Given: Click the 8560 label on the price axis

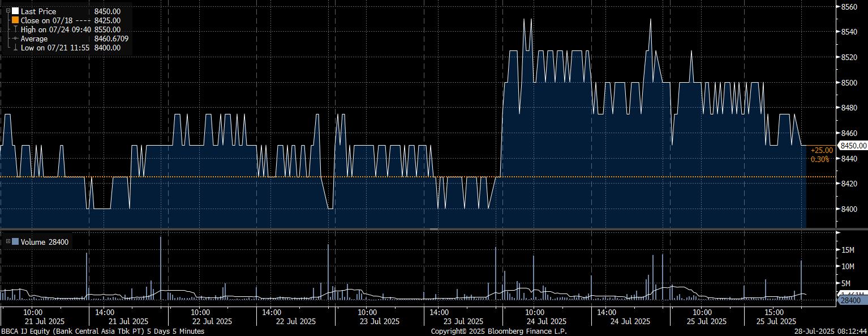Looking at the screenshot, I should pyautogui.click(x=850, y=7).
